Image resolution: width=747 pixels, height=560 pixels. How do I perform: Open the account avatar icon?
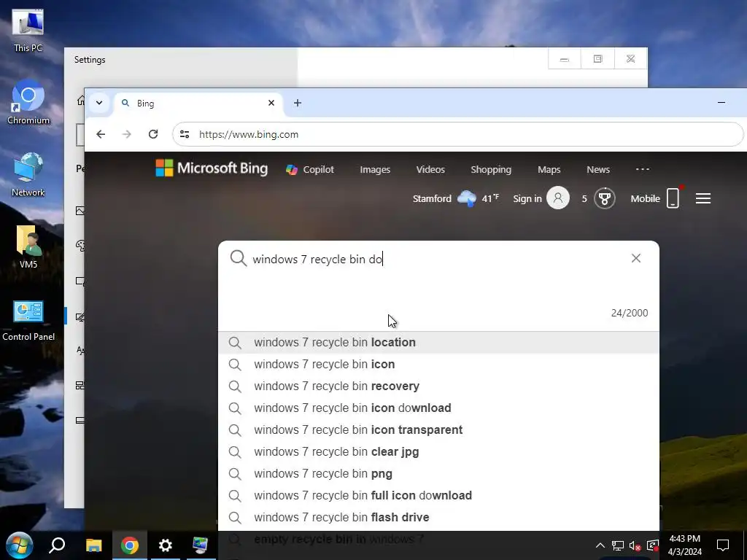(558, 198)
